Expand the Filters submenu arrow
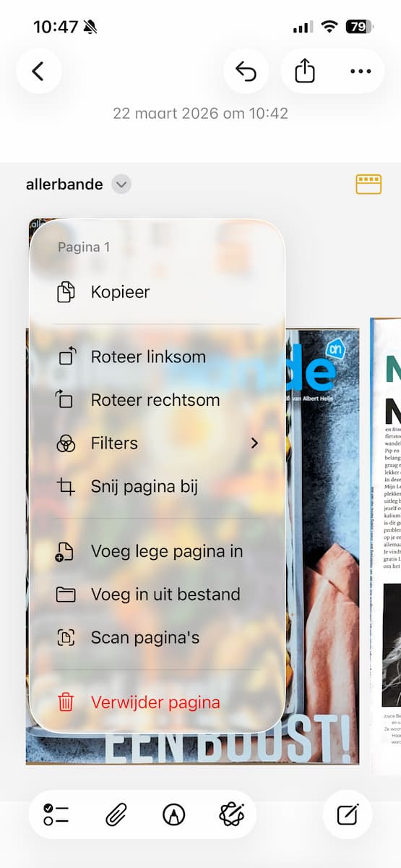This screenshot has height=868, width=401. tap(254, 443)
